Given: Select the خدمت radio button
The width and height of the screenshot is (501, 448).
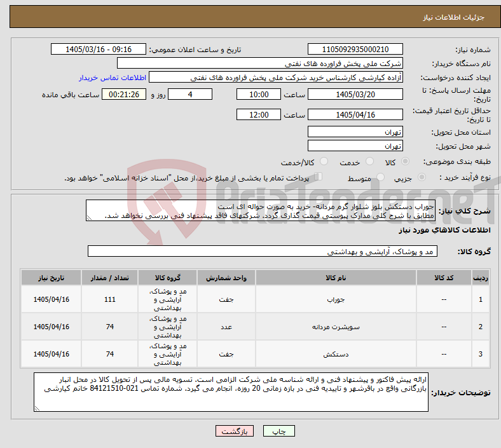Looking at the screenshot, I should pos(369,161).
